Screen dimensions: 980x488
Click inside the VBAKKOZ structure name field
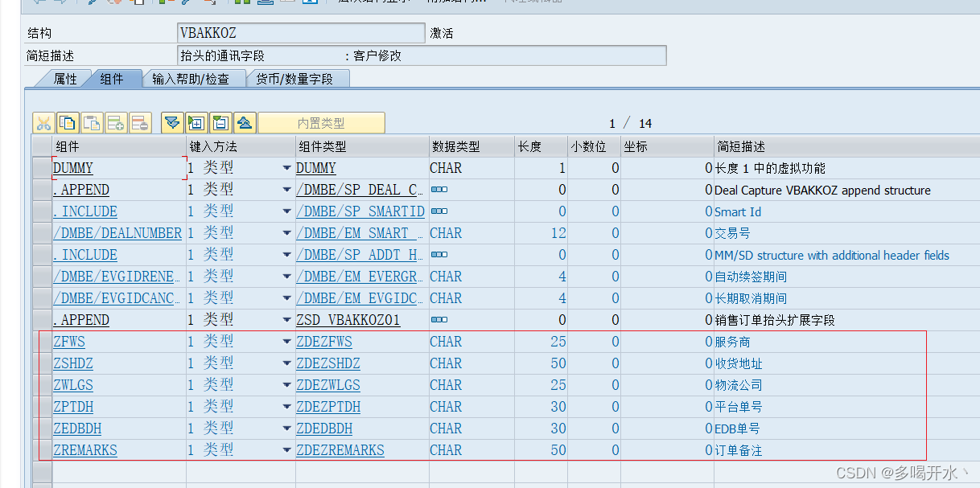(300, 33)
